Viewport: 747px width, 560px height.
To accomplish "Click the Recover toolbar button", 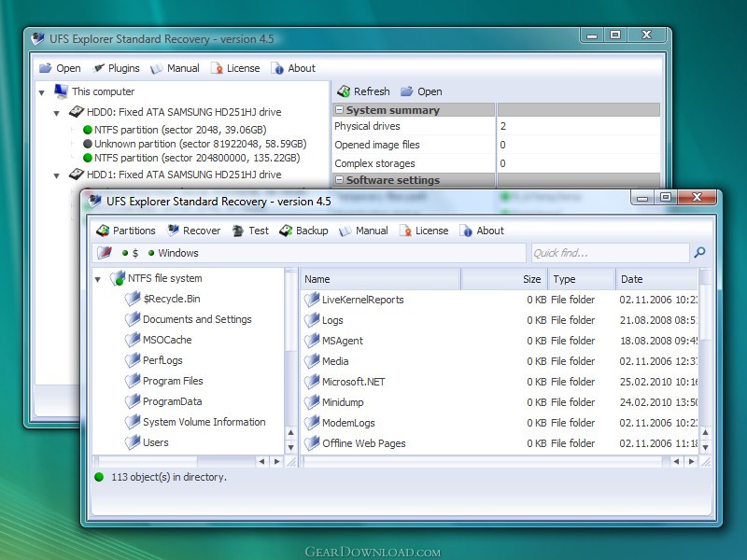I will tap(193, 231).
